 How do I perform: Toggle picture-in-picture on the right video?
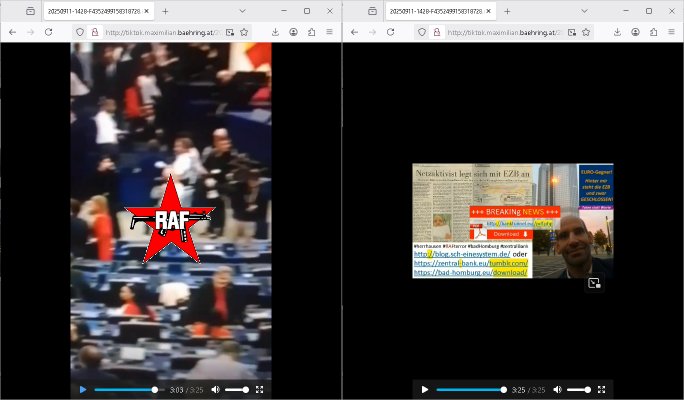tap(594, 283)
